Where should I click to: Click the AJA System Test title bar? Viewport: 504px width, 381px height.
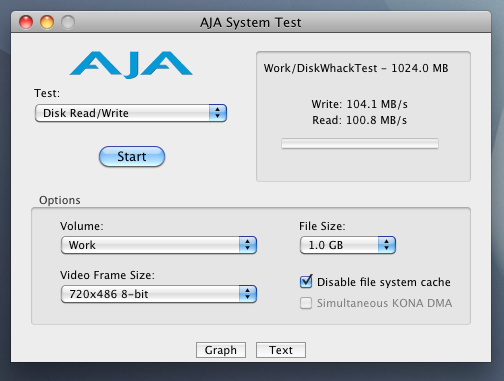coord(251,22)
